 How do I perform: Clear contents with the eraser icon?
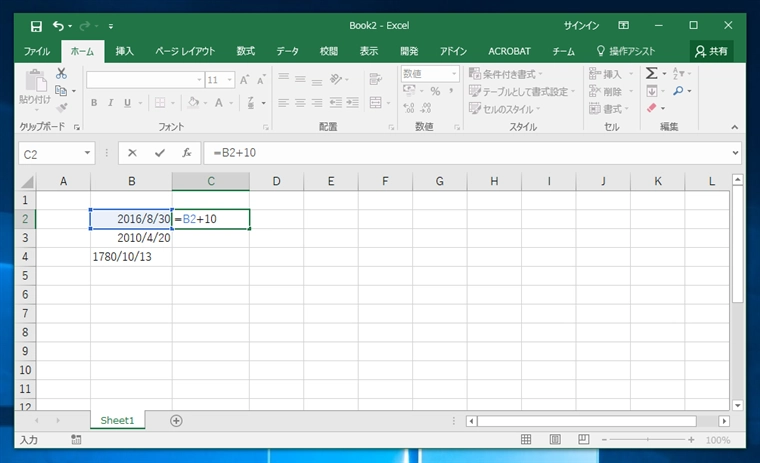coord(652,108)
